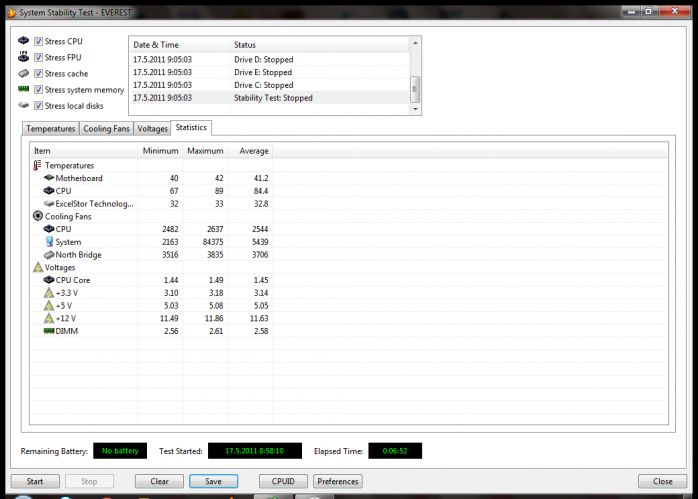Screen dimensions: 698x499
Task: Select the 'Drive C: Stopped' log row
Action: (269, 85)
